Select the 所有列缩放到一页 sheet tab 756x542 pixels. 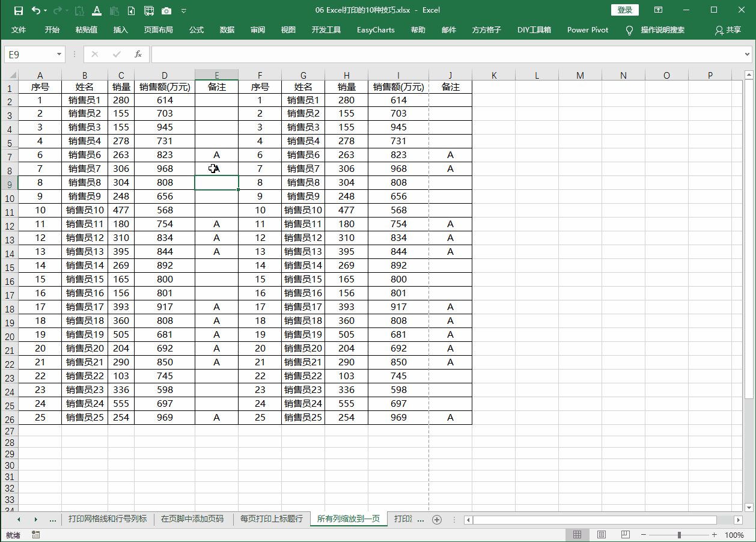(x=349, y=519)
